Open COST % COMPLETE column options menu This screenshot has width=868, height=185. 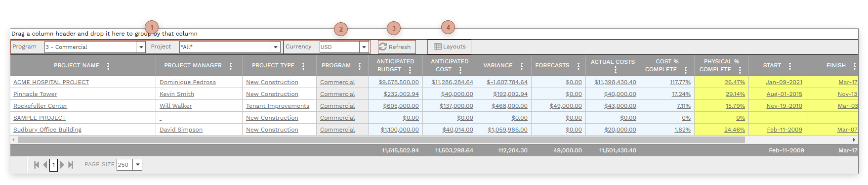point(686,70)
